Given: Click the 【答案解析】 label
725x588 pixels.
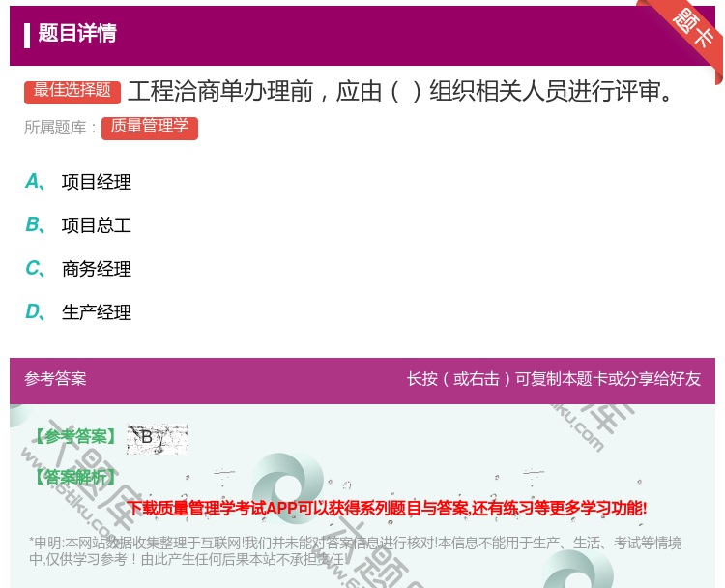Looking at the screenshot, I should click(75, 477).
